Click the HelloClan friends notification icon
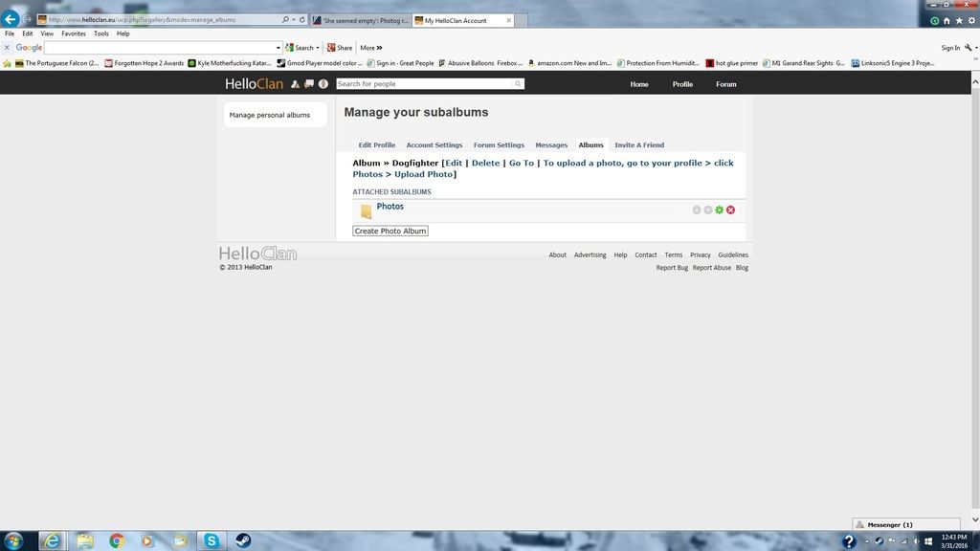Image resolution: width=980 pixels, height=551 pixels. point(295,84)
